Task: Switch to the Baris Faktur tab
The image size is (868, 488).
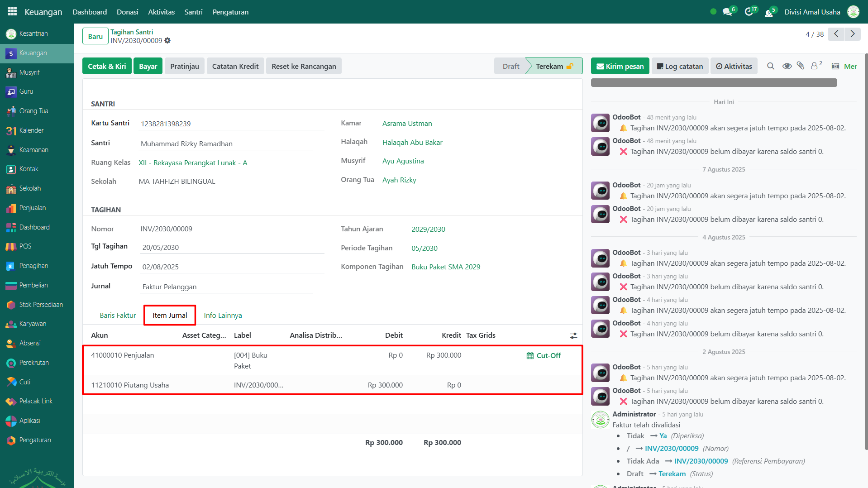Action: (x=118, y=315)
